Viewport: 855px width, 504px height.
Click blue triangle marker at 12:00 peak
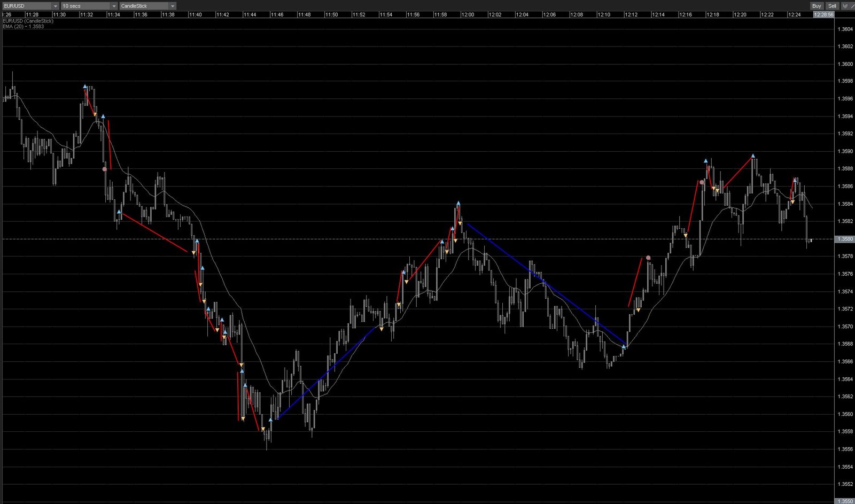coord(458,203)
